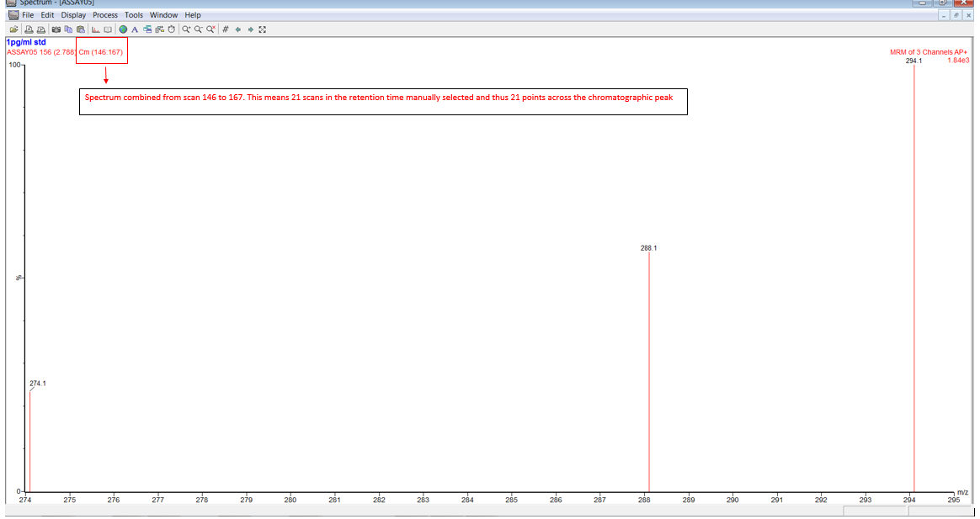Click the right green arrow icon
This screenshot has width=980, height=519.
click(x=250, y=29)
